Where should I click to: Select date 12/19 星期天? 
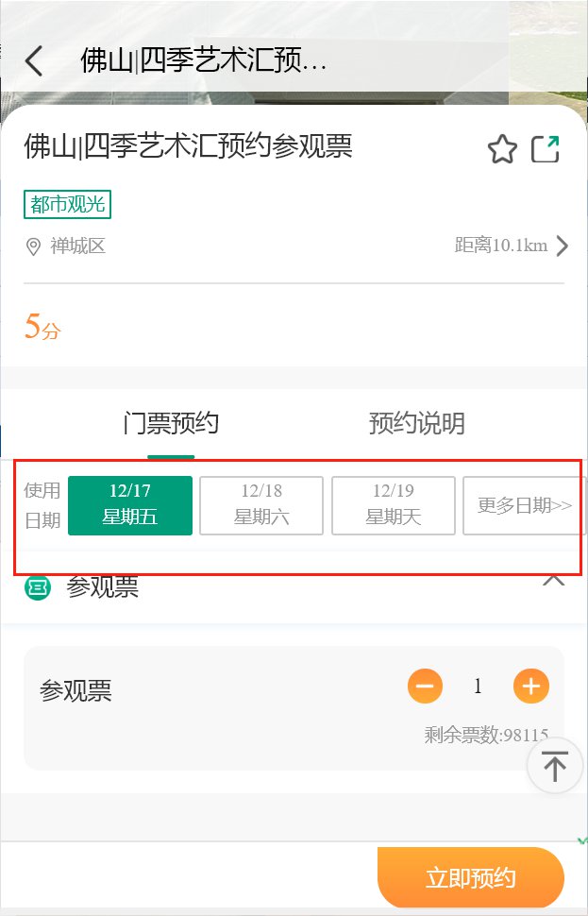coord(394,505)
